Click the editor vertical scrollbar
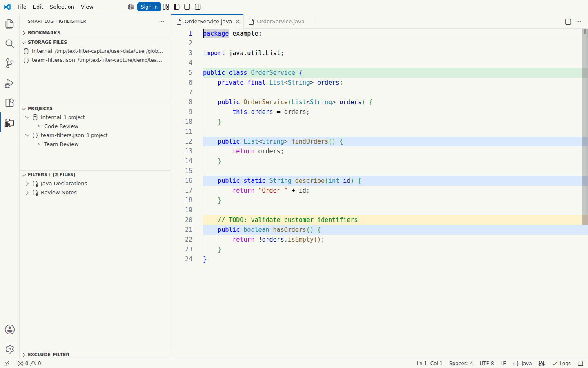This screenshot has width=588, height=368. point(585,127)
